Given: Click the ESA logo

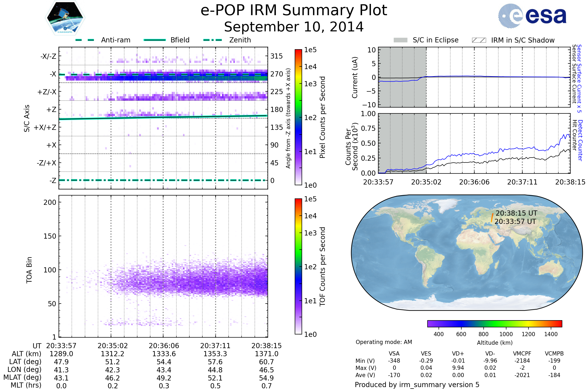Looking at the screenshot, I should (532, 16).
